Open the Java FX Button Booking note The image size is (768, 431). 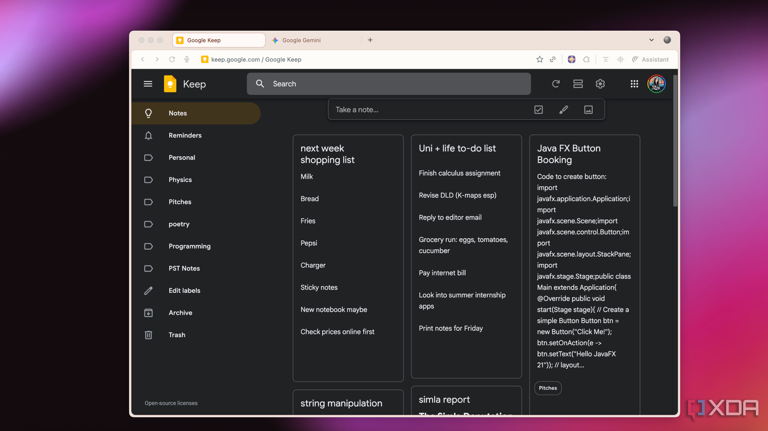pos(584,274)
